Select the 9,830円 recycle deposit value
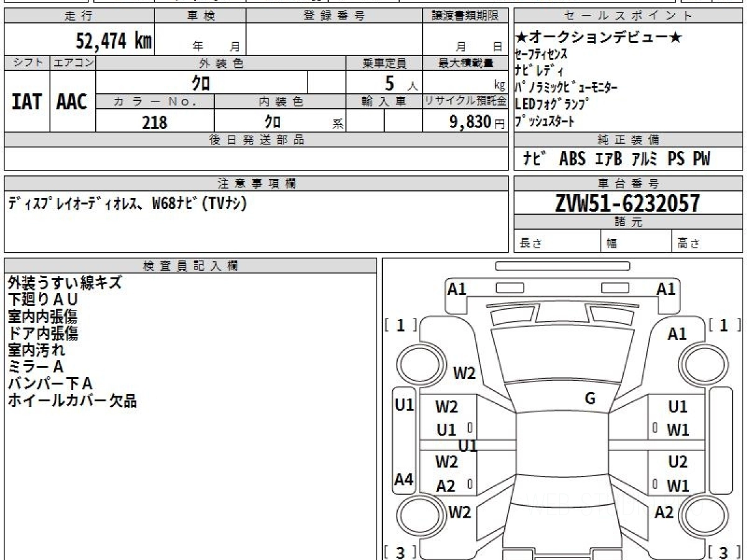Screen dimensions: 747x560 coord(477,122)
